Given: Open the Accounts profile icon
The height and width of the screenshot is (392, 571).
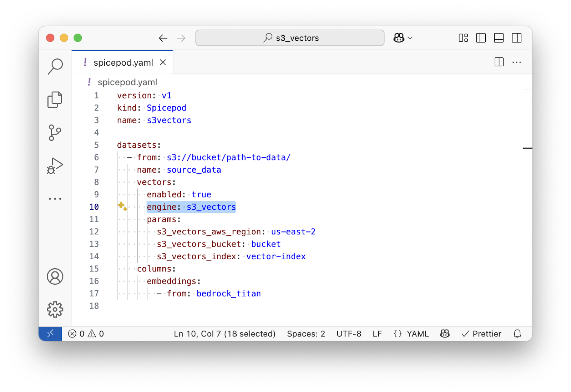Looking at the screenshot, I should coord(55,276).
